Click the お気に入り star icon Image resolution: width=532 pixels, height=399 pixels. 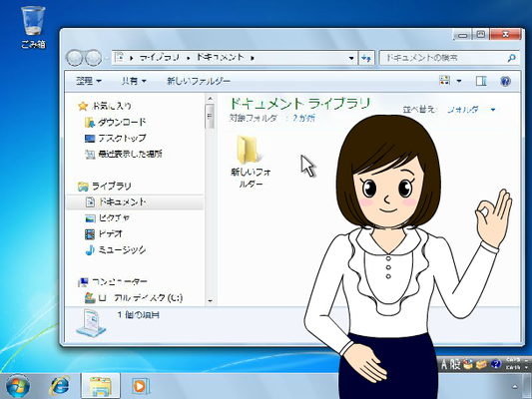point(83,106)
